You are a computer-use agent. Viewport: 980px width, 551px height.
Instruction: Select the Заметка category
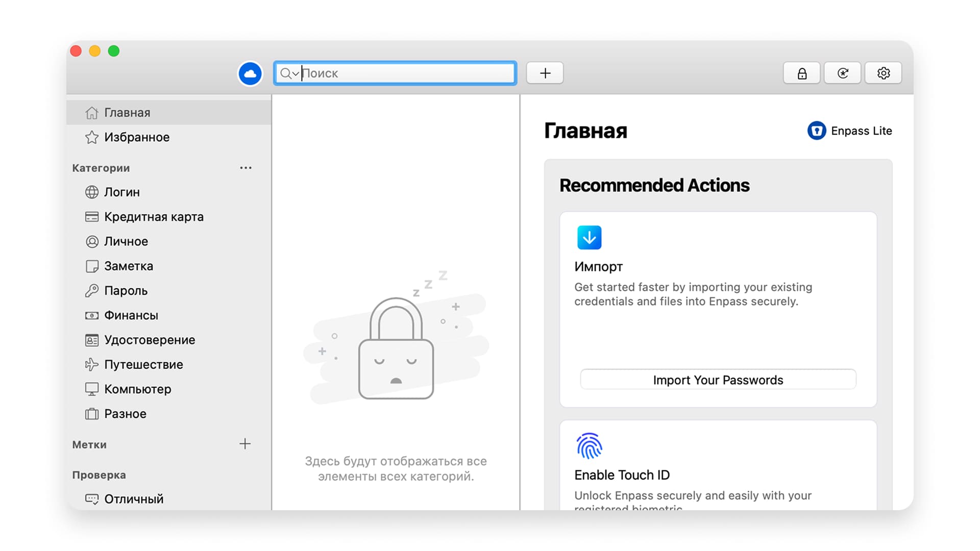tap(128, 266)
